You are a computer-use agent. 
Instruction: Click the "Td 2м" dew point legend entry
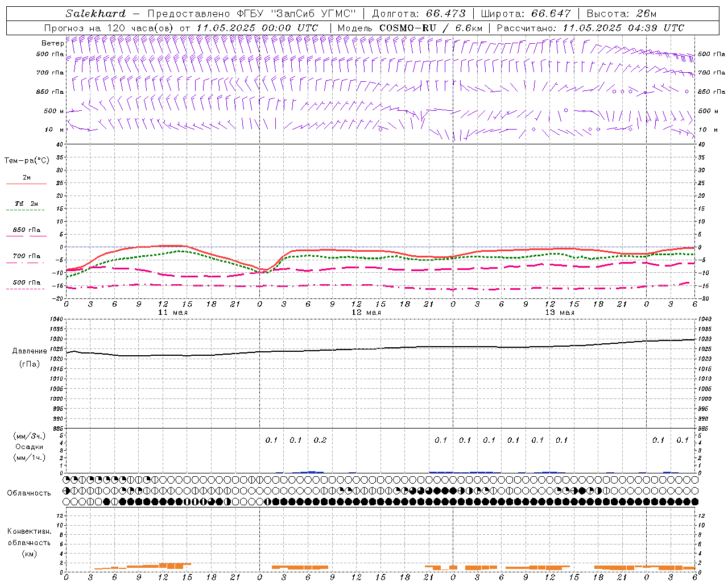26,203
